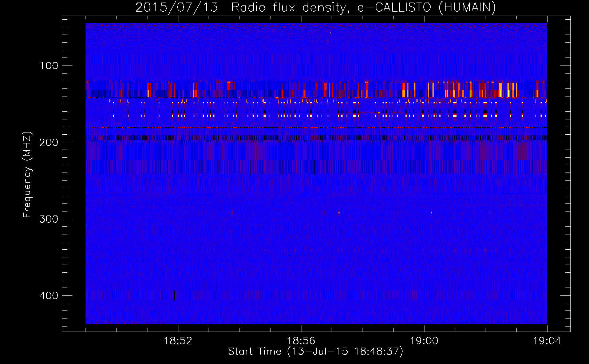Click the 'Frequency (MHZ)' axis label

(x=27, y=175)
